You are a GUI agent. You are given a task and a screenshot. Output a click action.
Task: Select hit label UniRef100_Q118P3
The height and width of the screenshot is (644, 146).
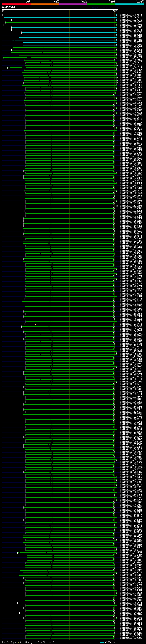tap(131, 625)
